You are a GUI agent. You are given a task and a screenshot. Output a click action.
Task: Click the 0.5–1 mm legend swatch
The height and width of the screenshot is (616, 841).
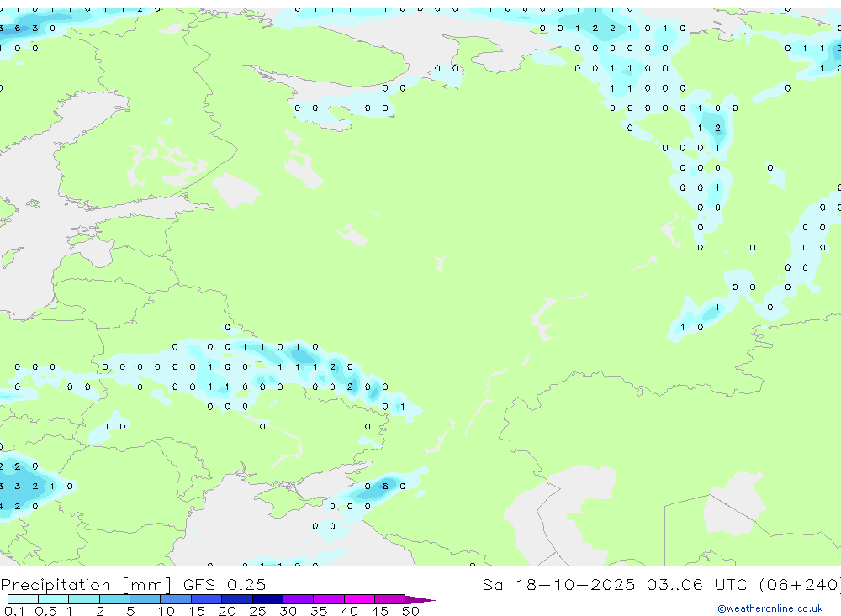click(x=54, y=599)
